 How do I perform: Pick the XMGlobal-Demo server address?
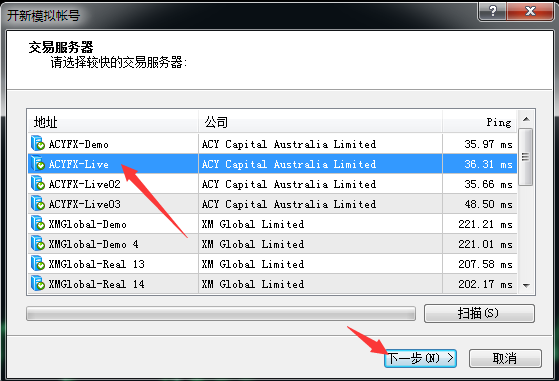tap(87, 224)
